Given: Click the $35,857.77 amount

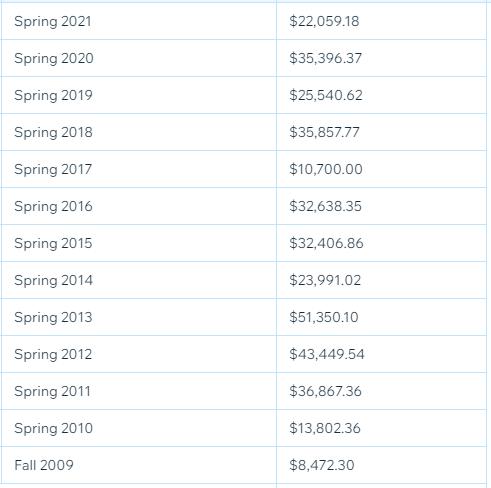Looking at the screenshot, I should (x=324, y=132).
